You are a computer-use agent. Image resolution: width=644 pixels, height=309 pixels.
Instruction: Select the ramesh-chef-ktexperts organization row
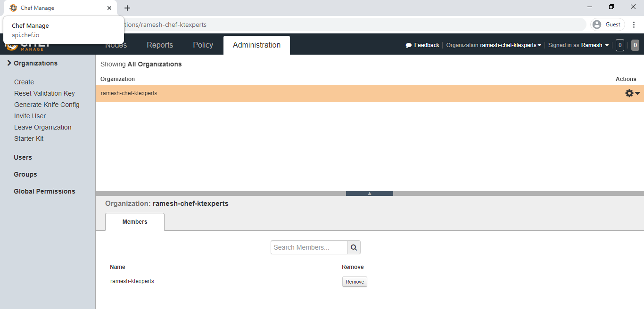[370, 93]
